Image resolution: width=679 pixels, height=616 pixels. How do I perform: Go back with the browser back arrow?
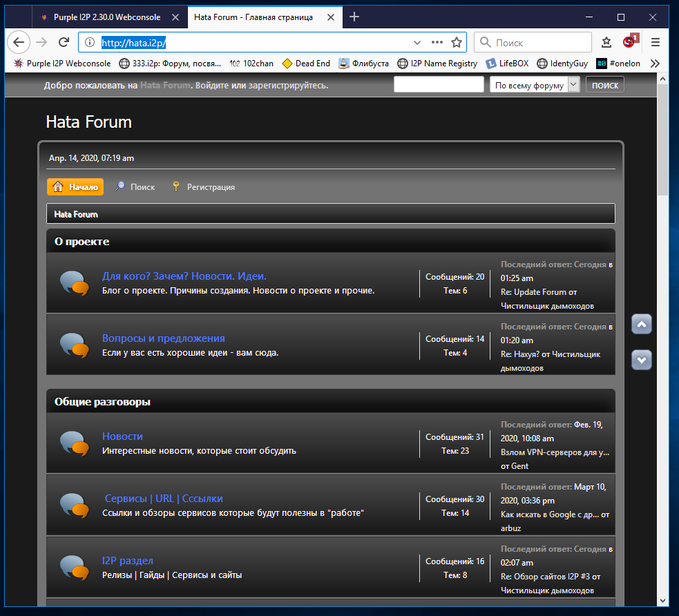coord(19,42)
